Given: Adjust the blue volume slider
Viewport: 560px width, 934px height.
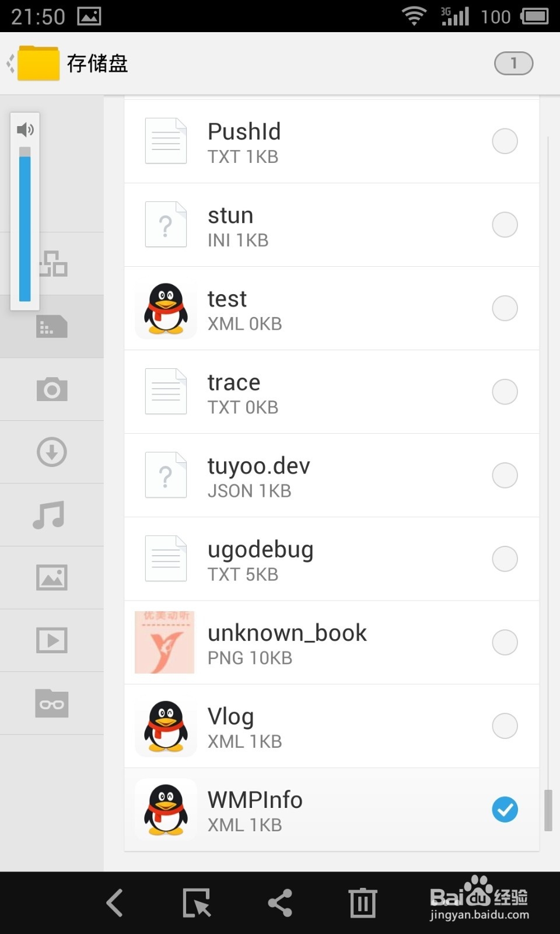Looking at the screenshot, I should pyautogui.click(x=24, y=224).
